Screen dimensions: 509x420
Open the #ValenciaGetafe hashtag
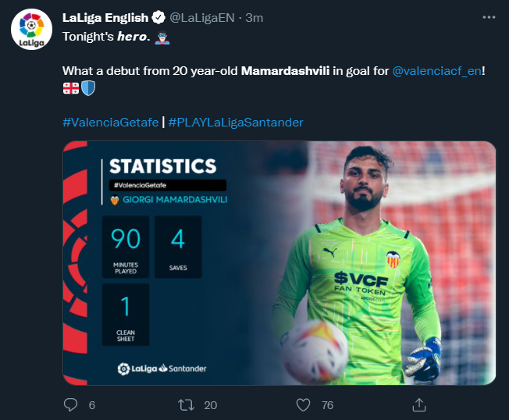[x=109, y=123]
